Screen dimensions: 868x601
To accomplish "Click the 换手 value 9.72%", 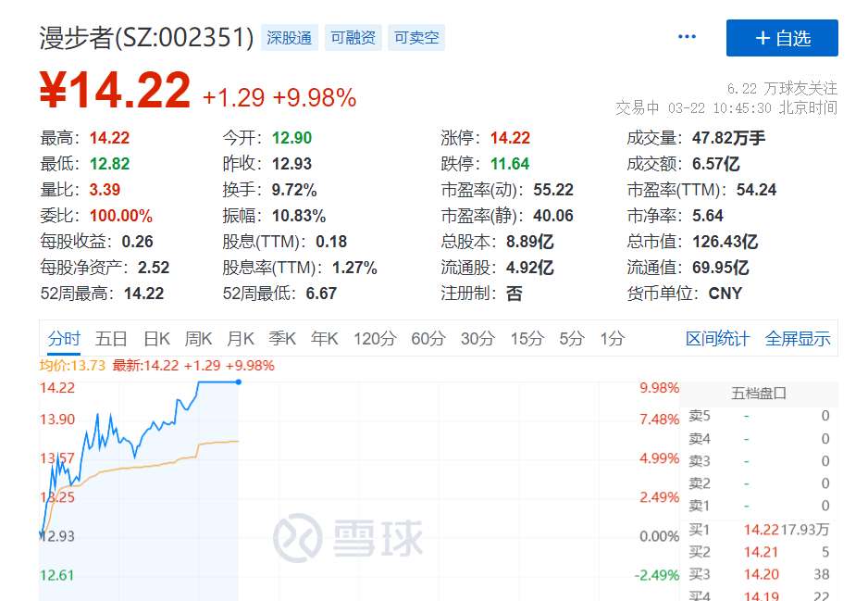I will (x=294, y=190).
